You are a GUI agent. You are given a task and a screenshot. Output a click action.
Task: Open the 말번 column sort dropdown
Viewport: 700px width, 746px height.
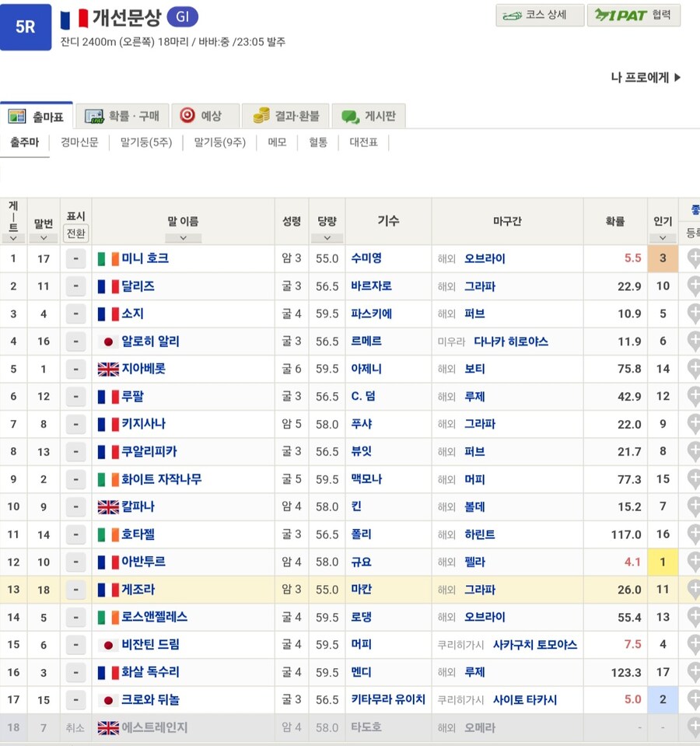[x=44, y=236]
